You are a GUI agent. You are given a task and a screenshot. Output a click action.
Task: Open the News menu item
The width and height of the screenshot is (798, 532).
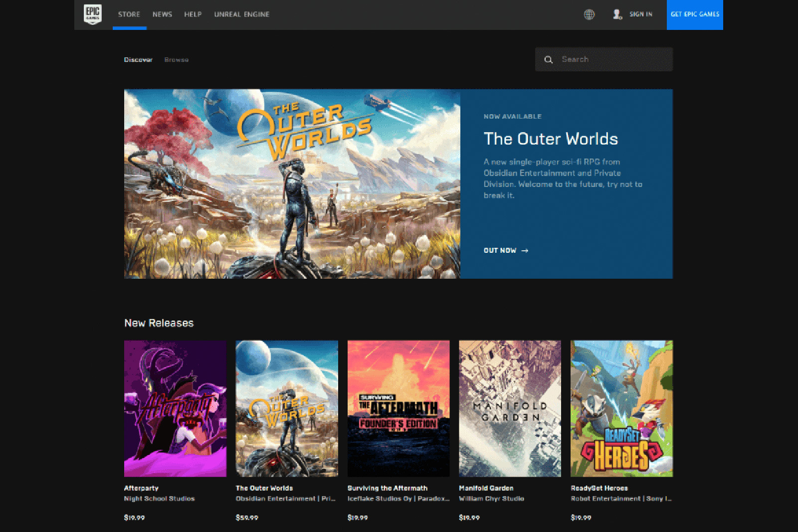[x=162, y=14]
